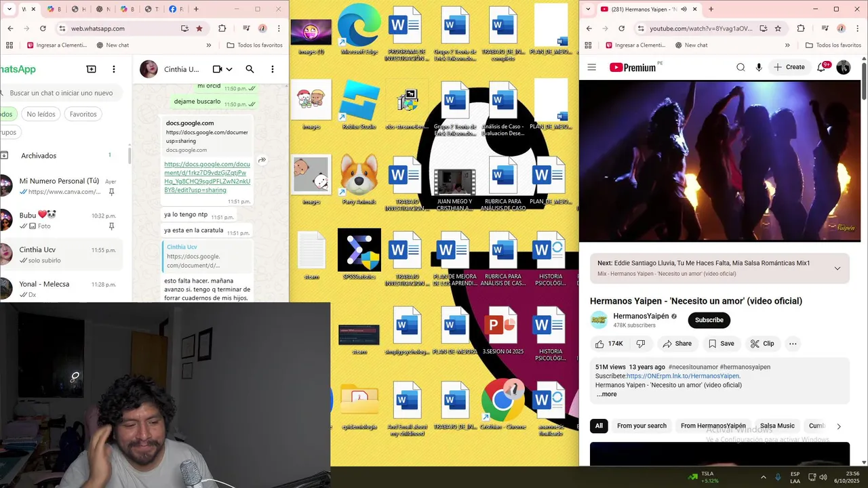The image size is (868, 488).
Task: Start video call with Cinthia
Action: [217, 69]
